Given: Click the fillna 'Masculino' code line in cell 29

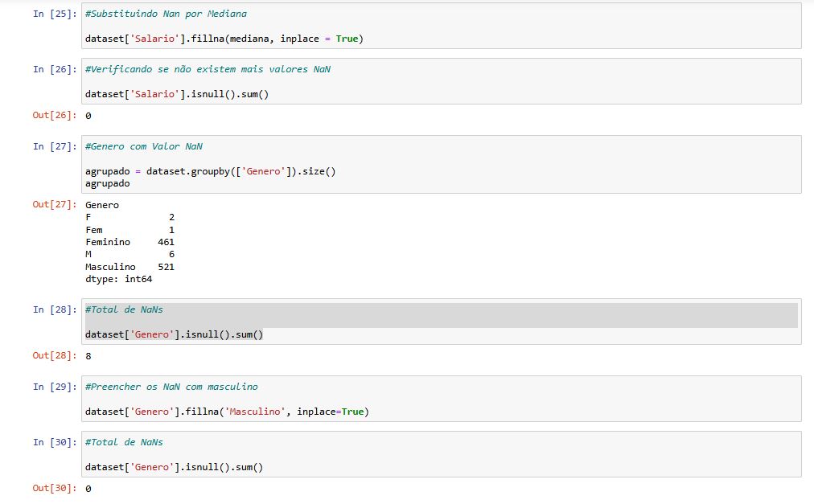Looking at the screenshot, I should pyautogui.click(x=227, y=412).
